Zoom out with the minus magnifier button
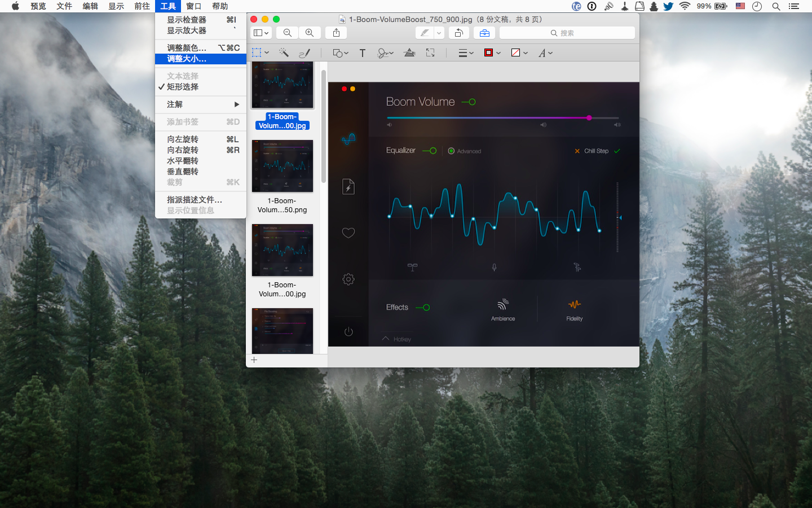Screen dimensions: 812x508 288,33
